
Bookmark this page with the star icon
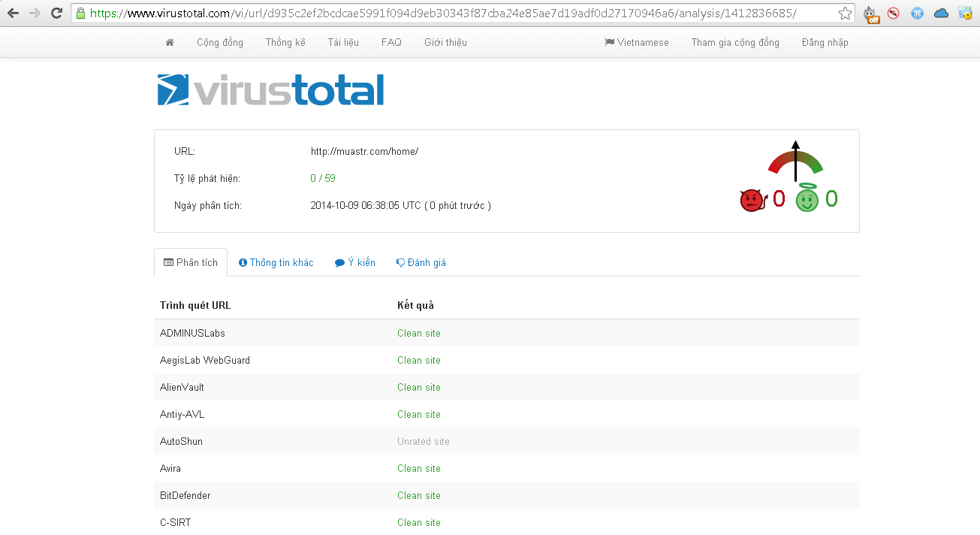(845, 13)
